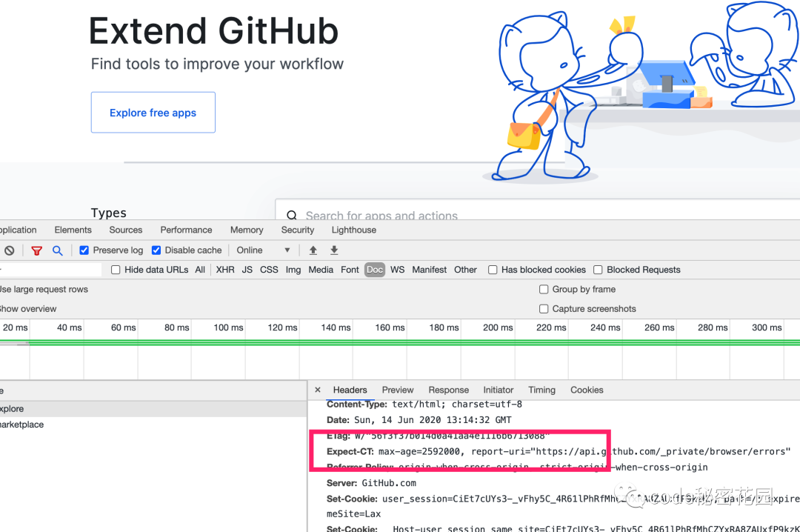
Task: Toggle Disable cache checkbox
Action: 156,250
